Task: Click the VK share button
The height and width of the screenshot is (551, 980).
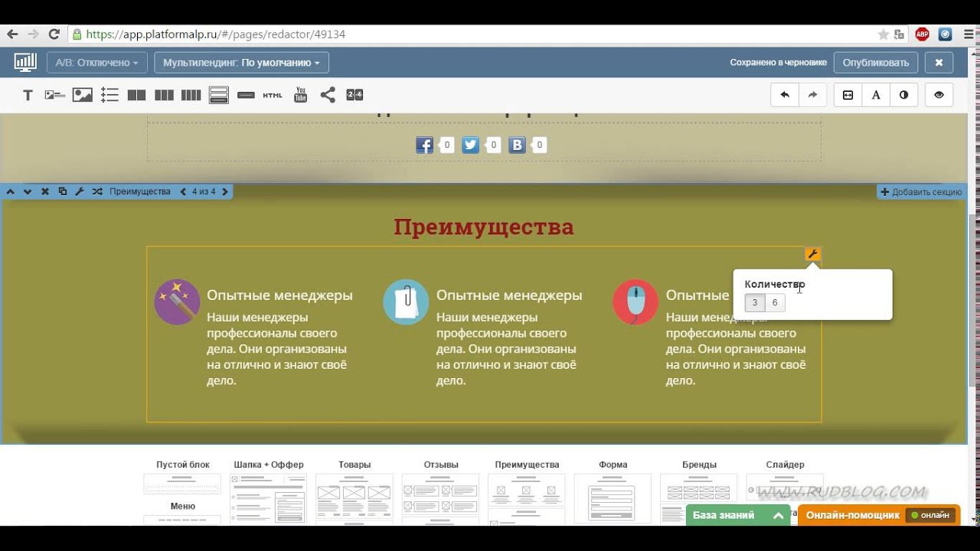Action: coord(518,145)
